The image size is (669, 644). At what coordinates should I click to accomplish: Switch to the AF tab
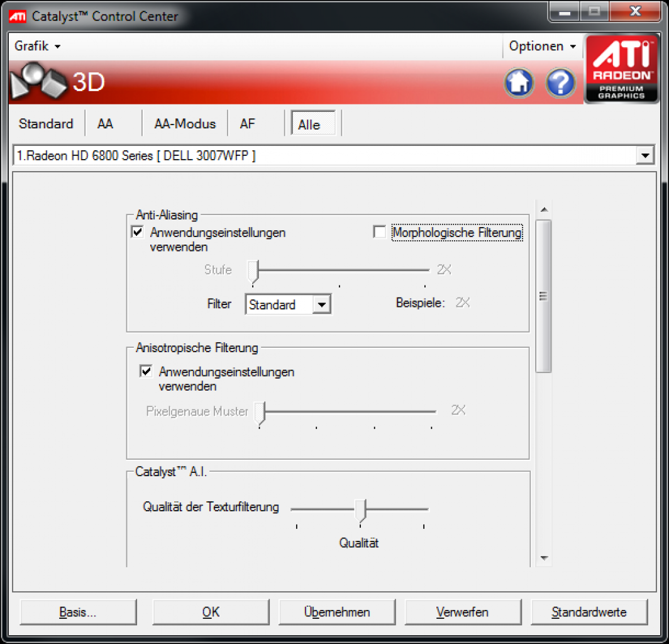point(248,124)
